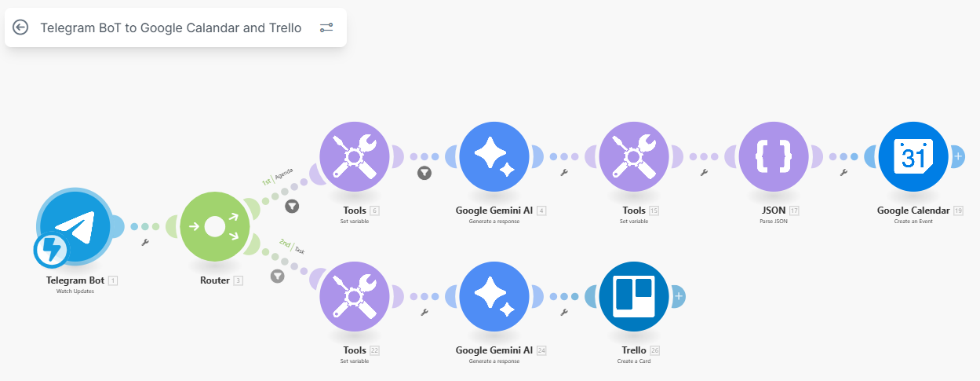Open the Telegram Bot Watch Updates module
The height and width of the screenshot is (381, 980).
pyautogui.click(x=76, y=226)
